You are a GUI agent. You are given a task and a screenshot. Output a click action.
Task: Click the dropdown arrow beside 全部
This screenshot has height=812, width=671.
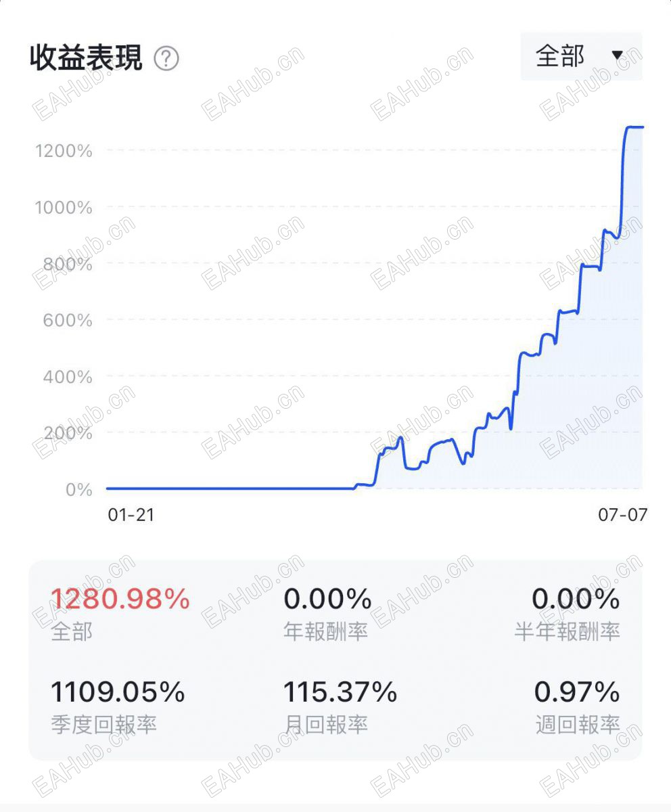617,55
